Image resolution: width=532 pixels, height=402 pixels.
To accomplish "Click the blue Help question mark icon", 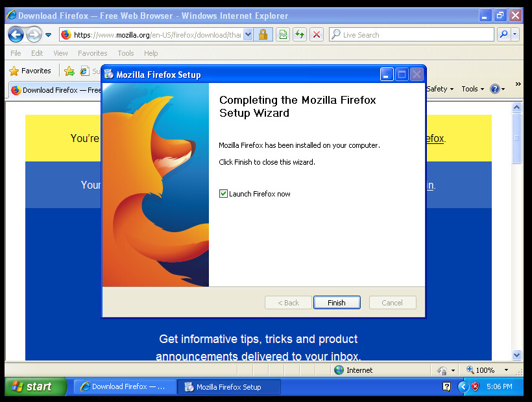I will click(x=494, y=89).
